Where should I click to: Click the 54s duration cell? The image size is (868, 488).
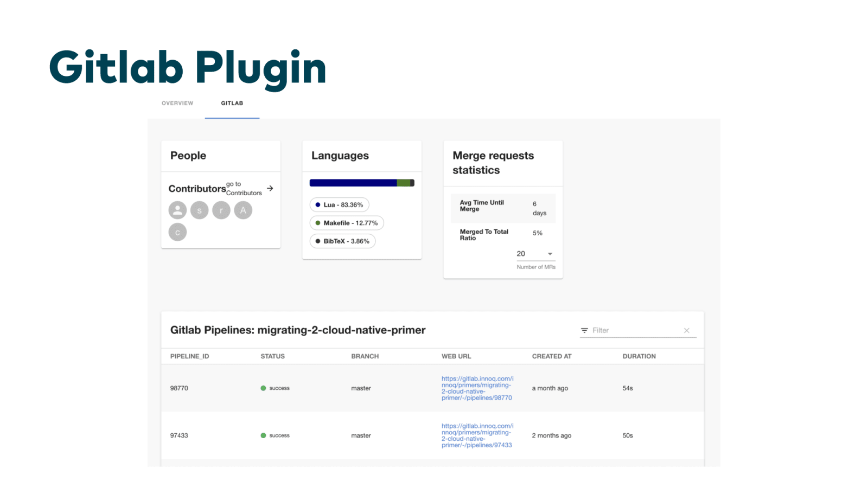tap(628, 388)
